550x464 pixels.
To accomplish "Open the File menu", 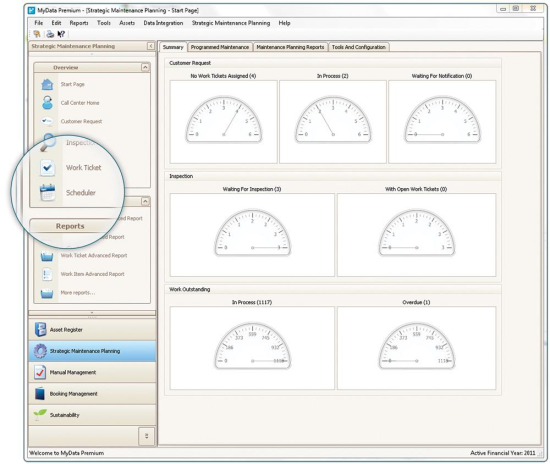I will pyautogui.click(x=39, y=23).
